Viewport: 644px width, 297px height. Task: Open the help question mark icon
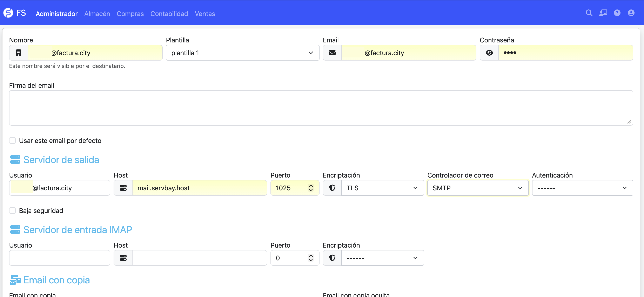[617, 13]
